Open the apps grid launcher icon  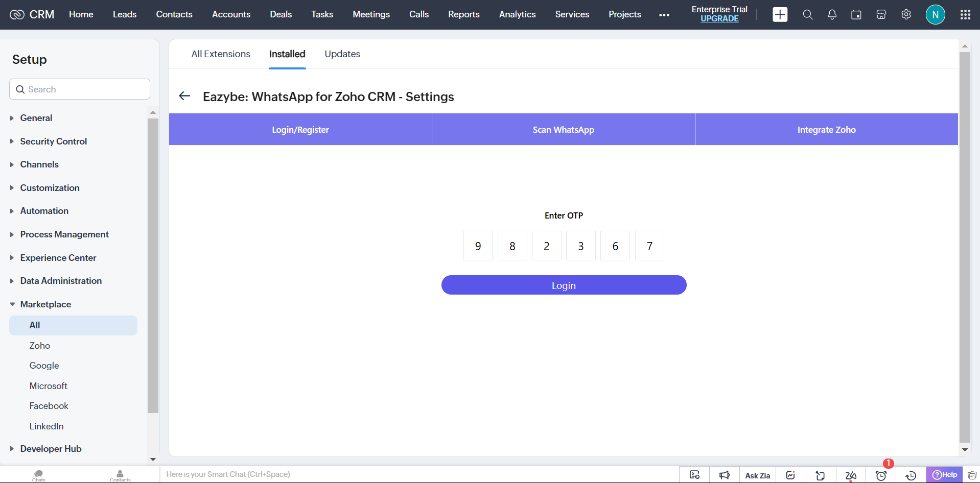965,15
